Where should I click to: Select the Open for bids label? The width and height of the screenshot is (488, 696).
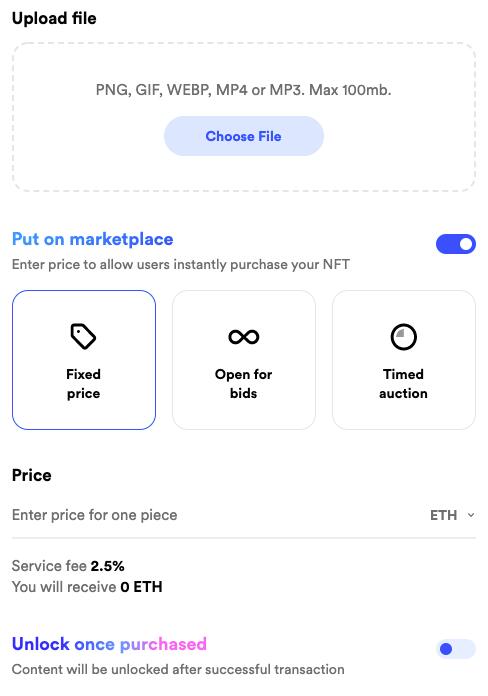coord(243,384)
